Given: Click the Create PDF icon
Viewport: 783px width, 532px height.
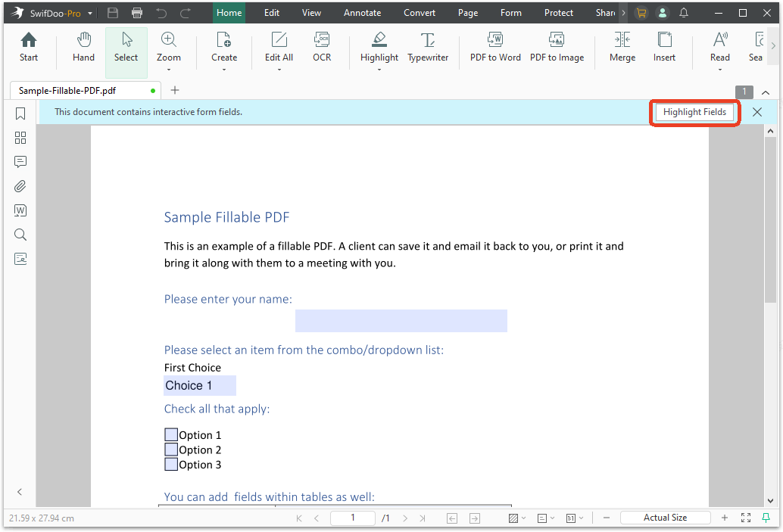Looking at the screenshot, I should click(223, 47).
